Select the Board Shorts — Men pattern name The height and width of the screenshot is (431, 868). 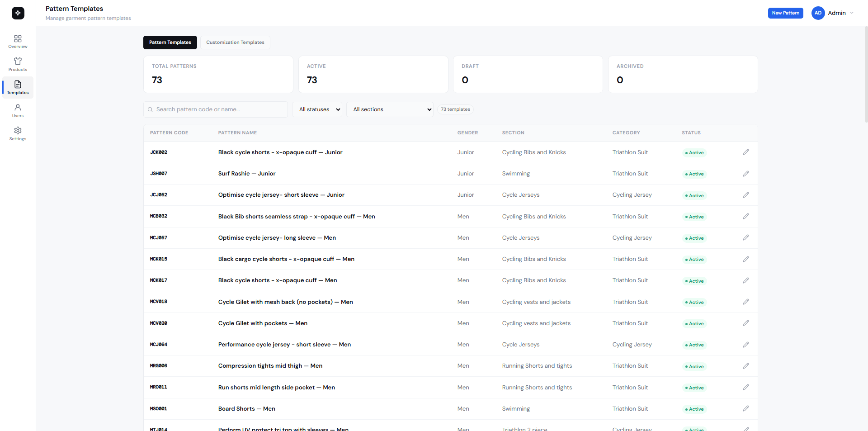[x=247, y=409]
